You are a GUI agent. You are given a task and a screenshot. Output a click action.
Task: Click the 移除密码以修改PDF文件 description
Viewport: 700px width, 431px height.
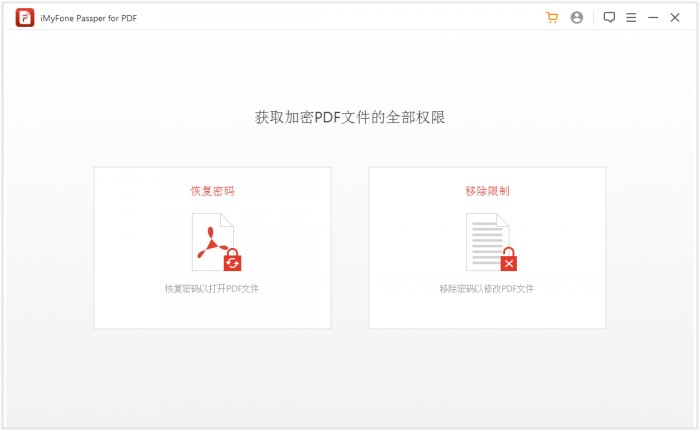(x=487, y=289)
